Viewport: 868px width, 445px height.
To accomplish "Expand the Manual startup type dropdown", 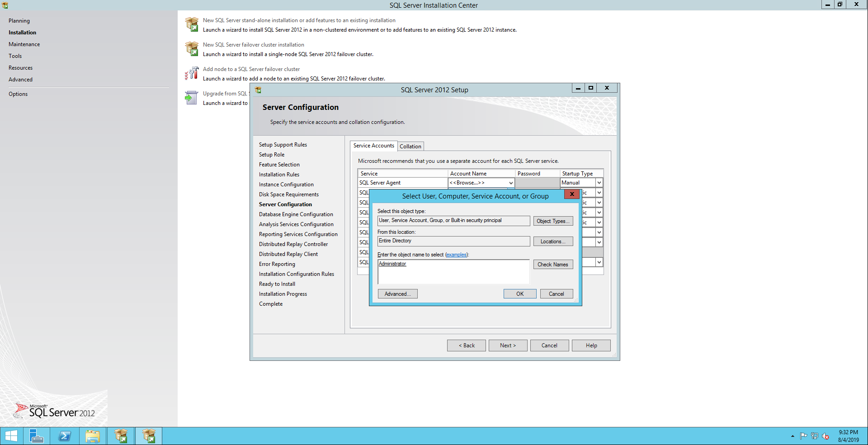I will tap(599, 183).
